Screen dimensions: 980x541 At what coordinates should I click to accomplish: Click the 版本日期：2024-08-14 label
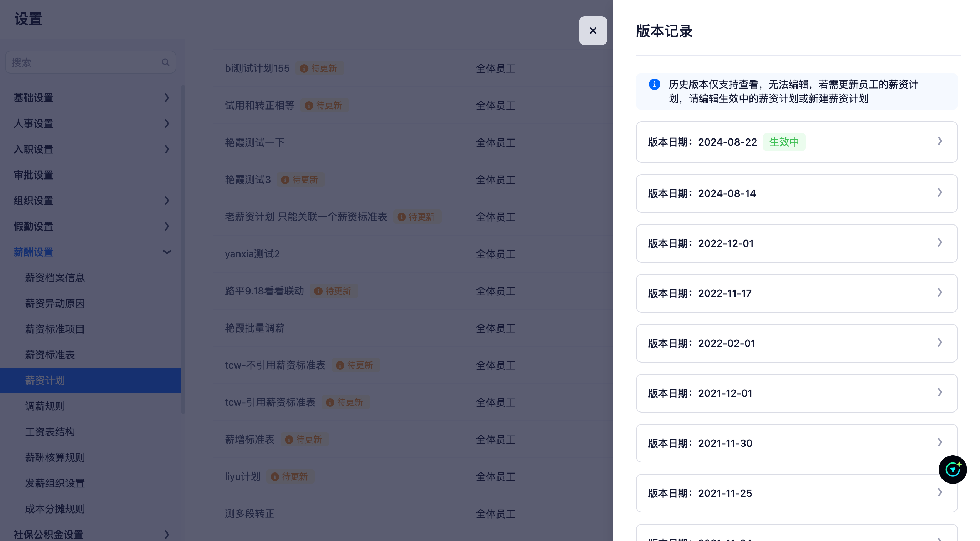click(x=702, y=193)
